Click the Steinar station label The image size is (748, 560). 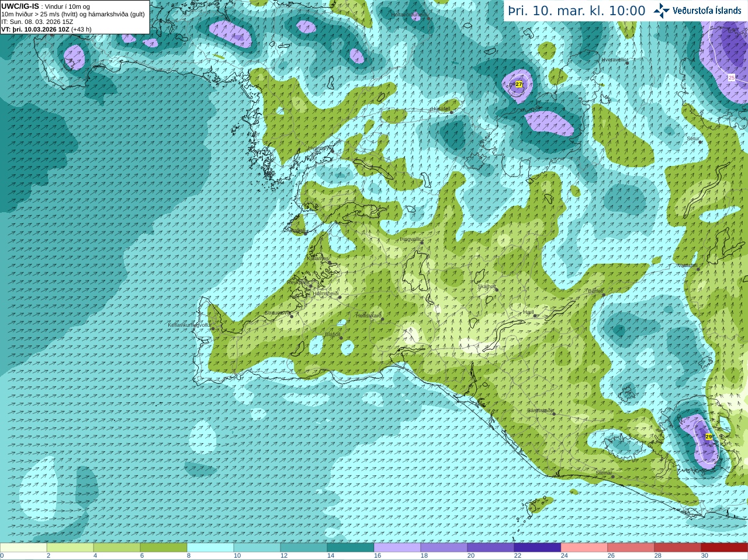[x=604, y=473]
